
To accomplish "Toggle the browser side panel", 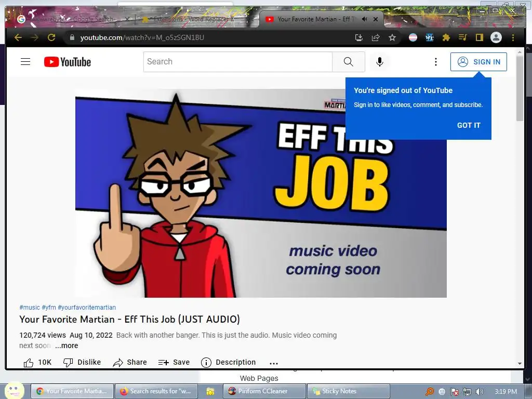I will coord(480,37).
